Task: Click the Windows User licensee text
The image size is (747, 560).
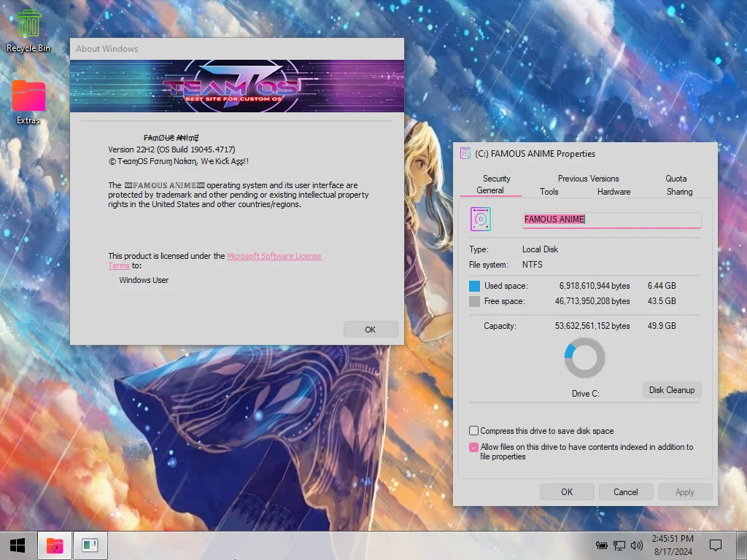Action: click(x=144, y=280)
